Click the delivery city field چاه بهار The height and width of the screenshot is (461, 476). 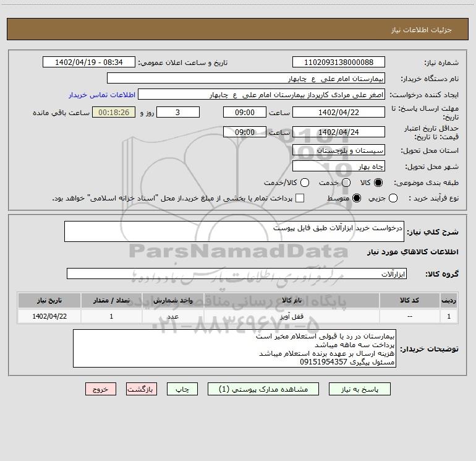339,166
